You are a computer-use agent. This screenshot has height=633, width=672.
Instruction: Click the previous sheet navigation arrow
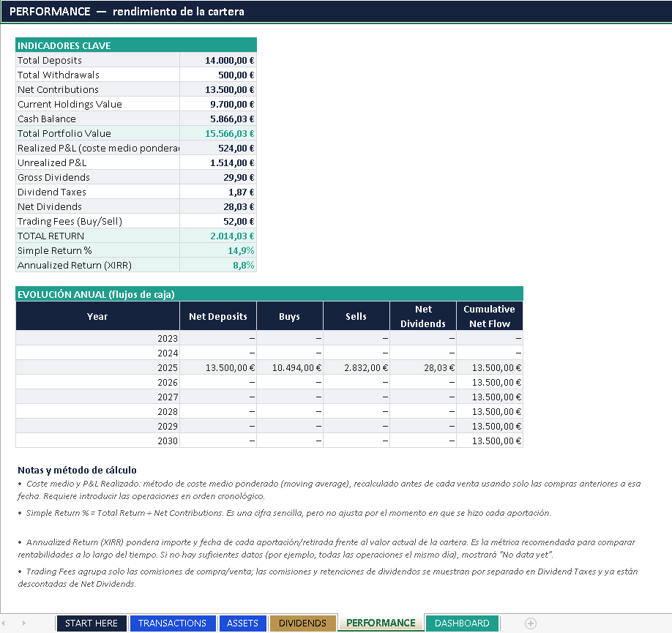point(4,623)
